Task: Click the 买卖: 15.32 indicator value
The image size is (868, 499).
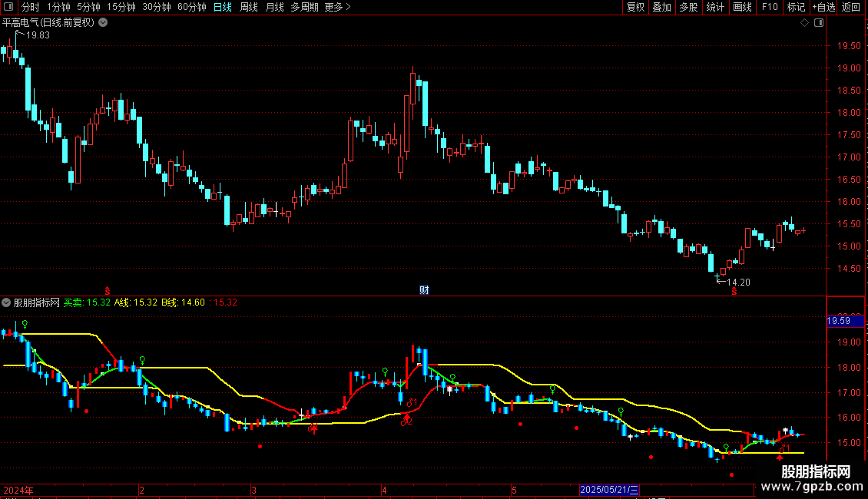Action: 87,302
